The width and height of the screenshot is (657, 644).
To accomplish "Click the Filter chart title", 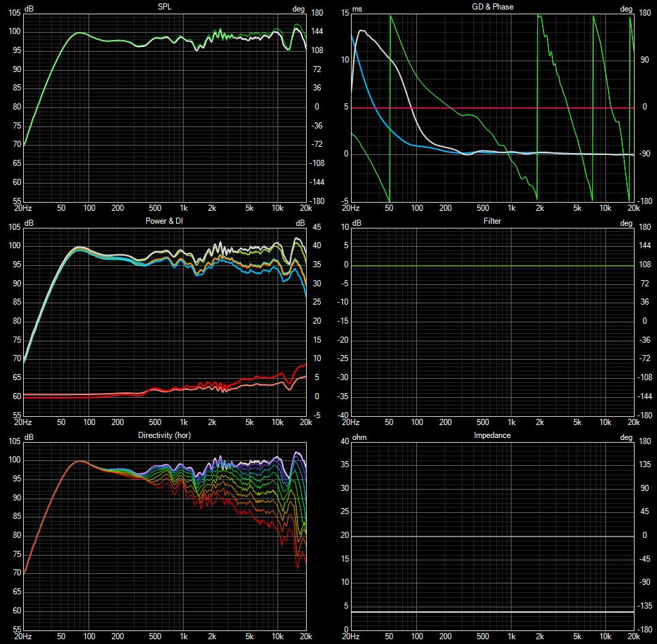I will point(492,221).
